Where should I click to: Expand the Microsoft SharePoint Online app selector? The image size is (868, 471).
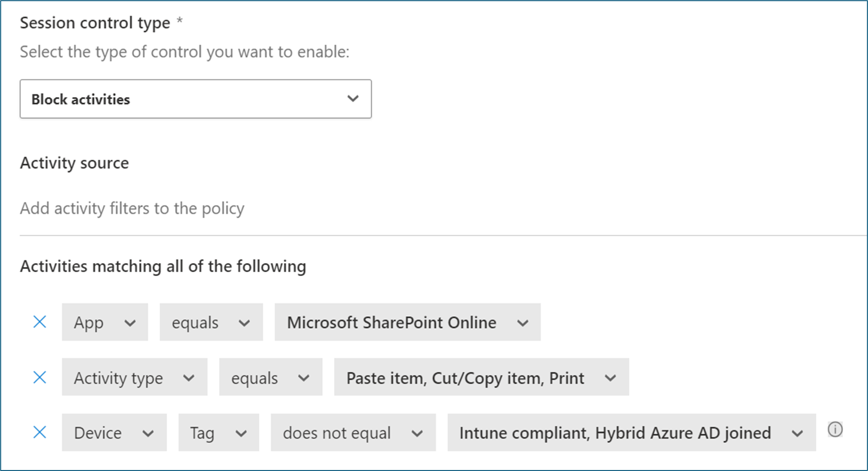(x=407, y=322)
